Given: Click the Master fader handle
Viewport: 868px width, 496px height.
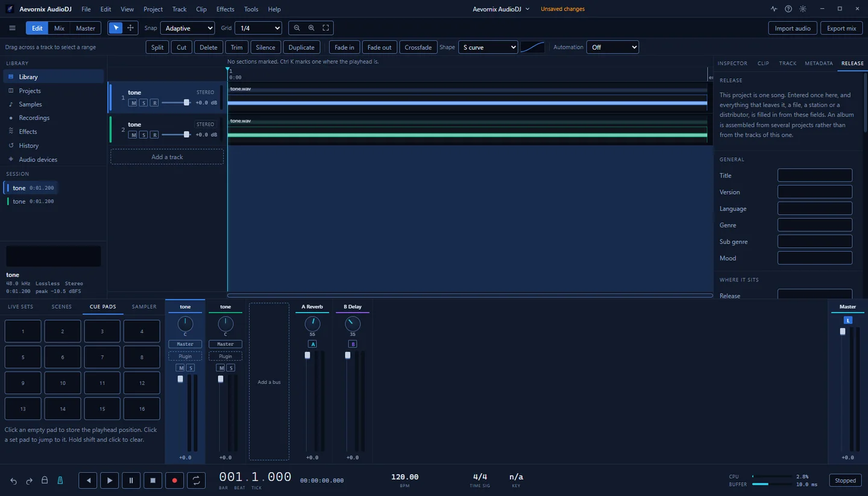Looking at the screenshot, I should click(843, 331).
